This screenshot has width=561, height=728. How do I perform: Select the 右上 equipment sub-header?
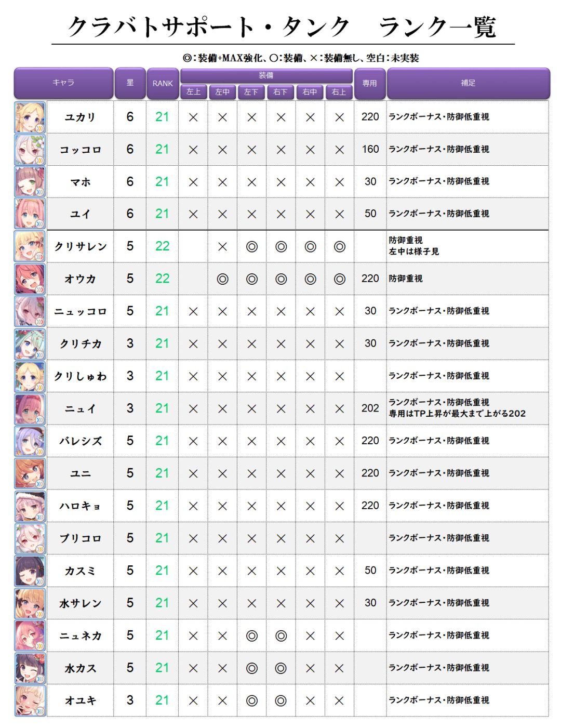[x=339, y=92]
